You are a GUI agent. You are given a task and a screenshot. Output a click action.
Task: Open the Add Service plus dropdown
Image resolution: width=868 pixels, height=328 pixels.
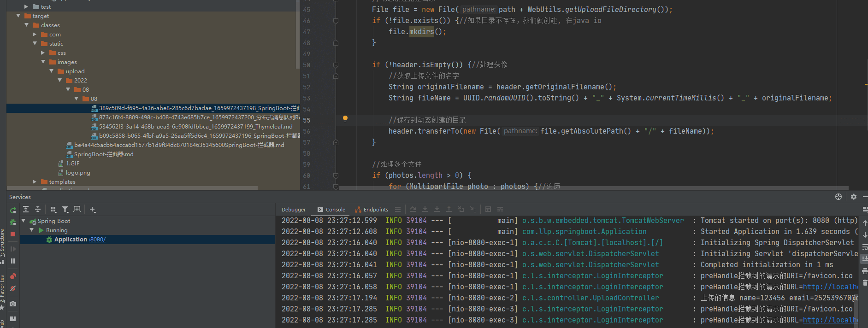[93, 210]
